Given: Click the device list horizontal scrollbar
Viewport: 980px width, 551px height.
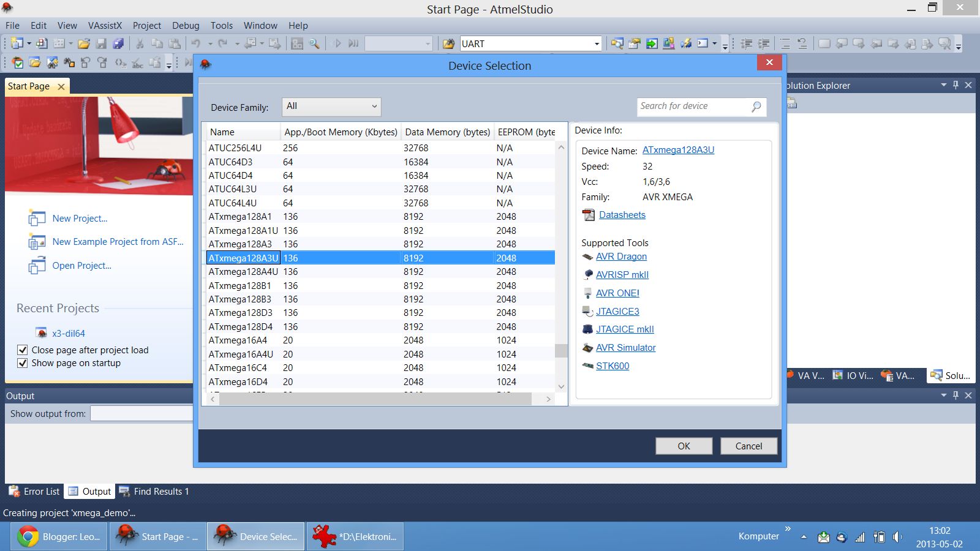Looking at the screenshot, I should tap(375, 399).
